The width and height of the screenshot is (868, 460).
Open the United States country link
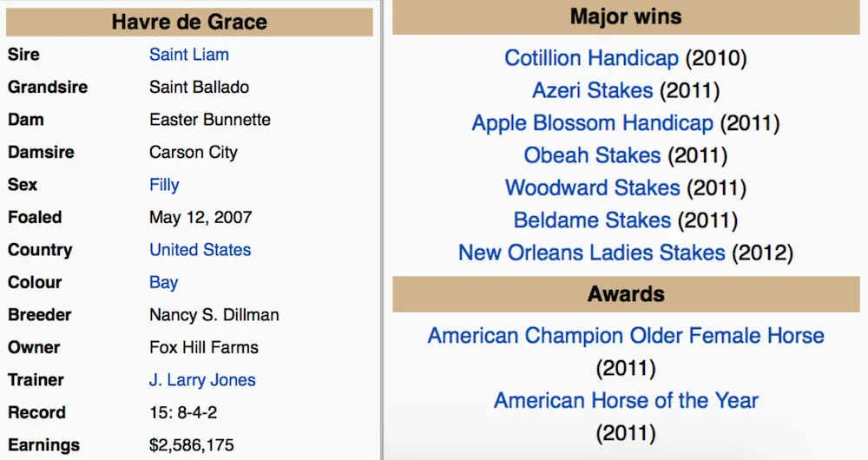point(200,250)
